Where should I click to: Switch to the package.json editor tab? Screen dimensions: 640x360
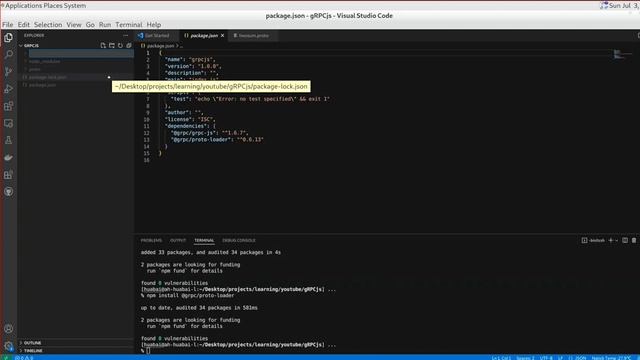click(203, 36)
